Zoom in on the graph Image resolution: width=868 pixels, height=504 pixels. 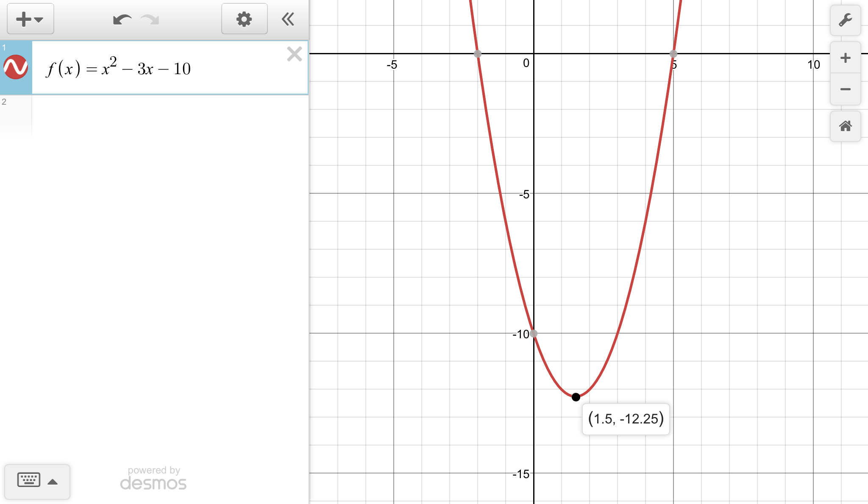pyautogui.click(x=845, y=58)
